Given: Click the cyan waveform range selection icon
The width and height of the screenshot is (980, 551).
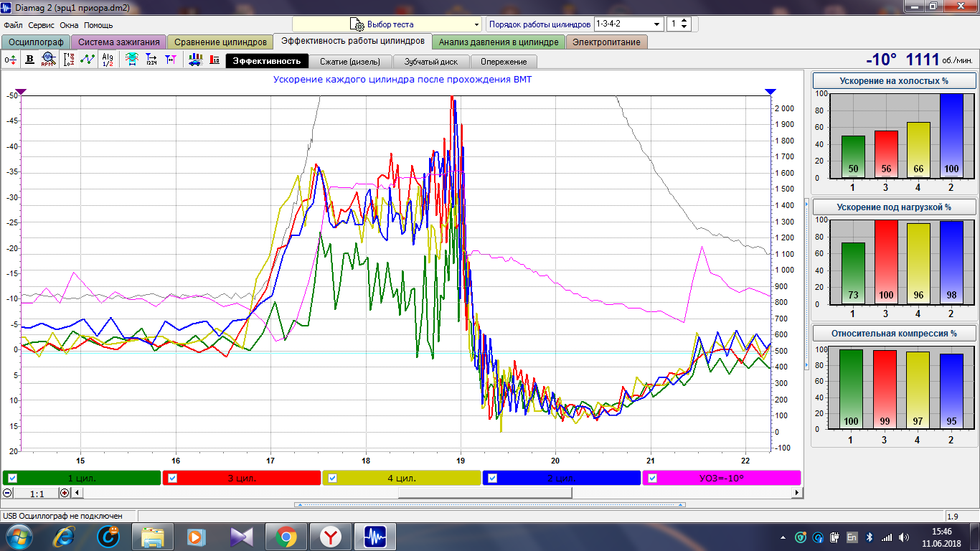Looking at the screenshot, I should (x=132, y=60).
